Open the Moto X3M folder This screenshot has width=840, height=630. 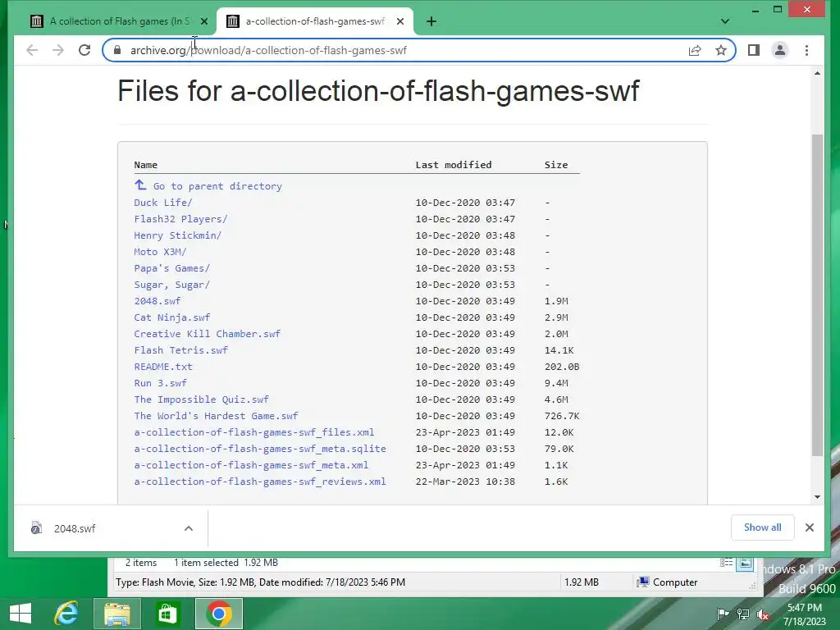click(x=160, y=252)
